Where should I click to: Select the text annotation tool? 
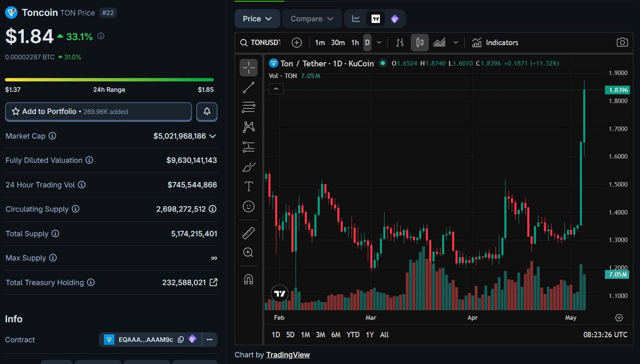248,187
